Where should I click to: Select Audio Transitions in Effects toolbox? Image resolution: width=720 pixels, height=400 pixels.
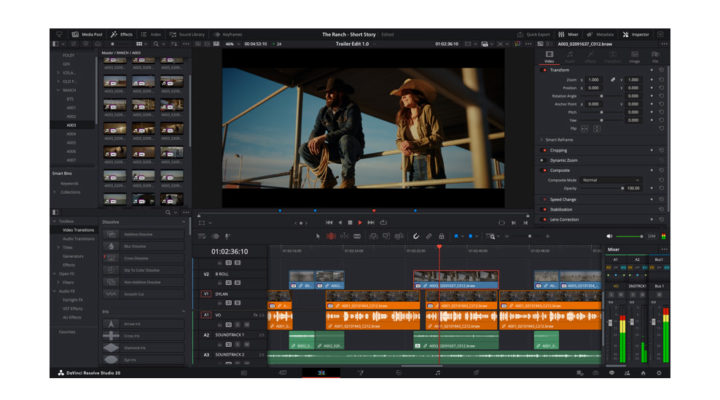(x=79, y=239)
